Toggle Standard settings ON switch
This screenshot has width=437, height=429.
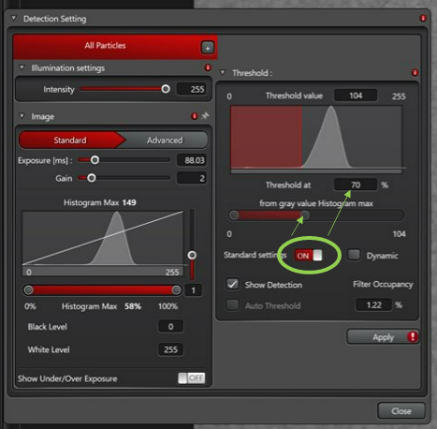coord(308,256)
